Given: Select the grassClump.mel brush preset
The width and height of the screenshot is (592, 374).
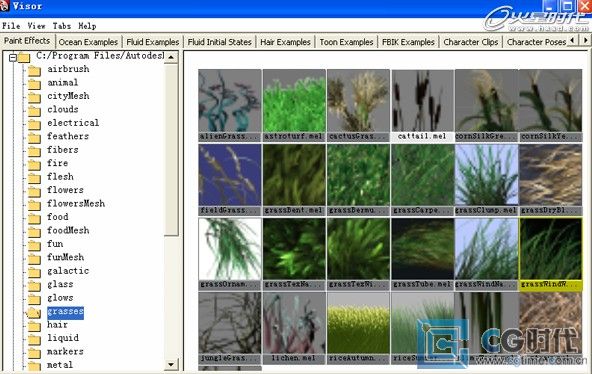Looking at the screenshot, I should [x=487, y=179].
